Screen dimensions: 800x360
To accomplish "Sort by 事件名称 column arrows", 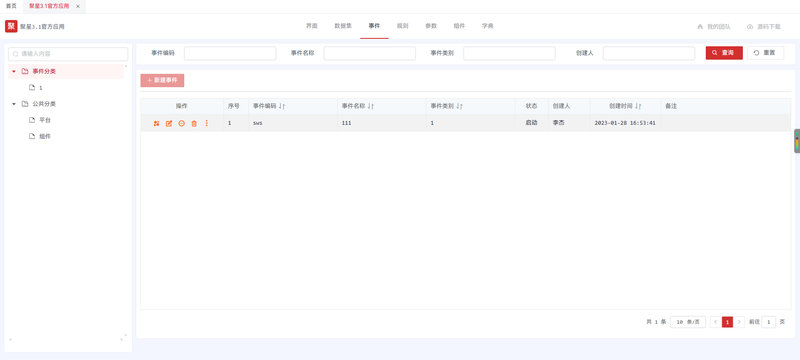I will click(x=371, y=106).
